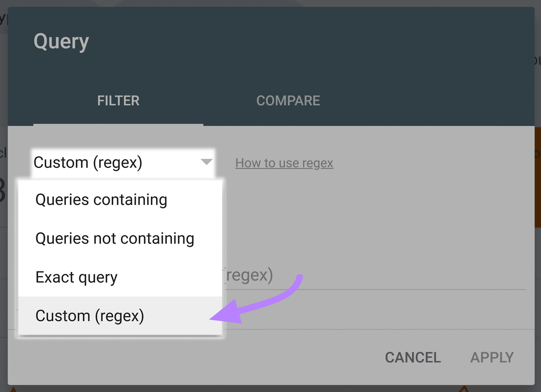Open the Custom (regex) filter type dropdown
Viewport: 541px width, 392px height.
point(123,163)
